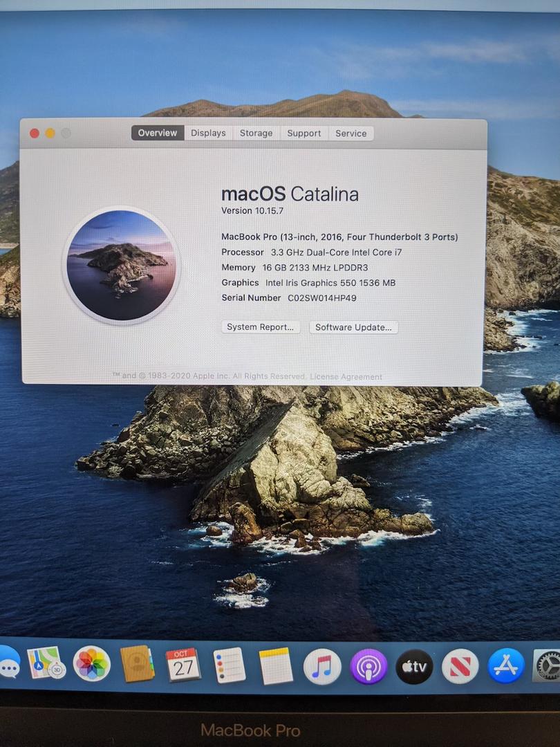560x747 pixels.
Task: Close the About This Mac window
Action: (35, 133)
